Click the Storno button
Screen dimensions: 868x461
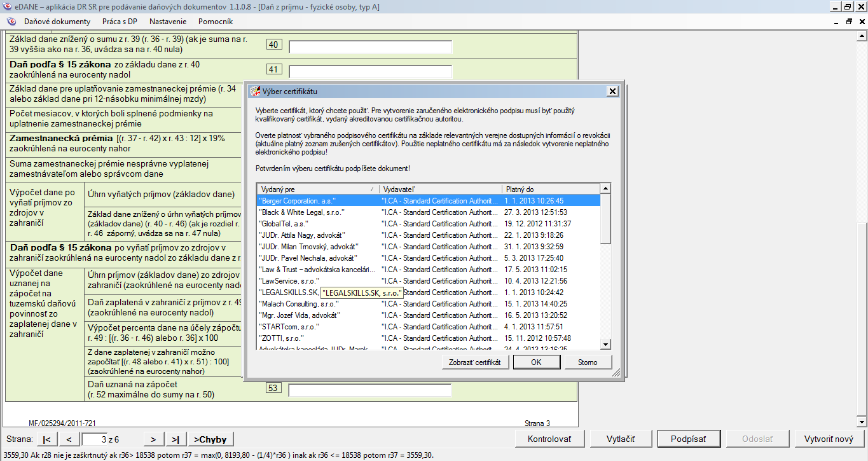[x=588, y=362]
